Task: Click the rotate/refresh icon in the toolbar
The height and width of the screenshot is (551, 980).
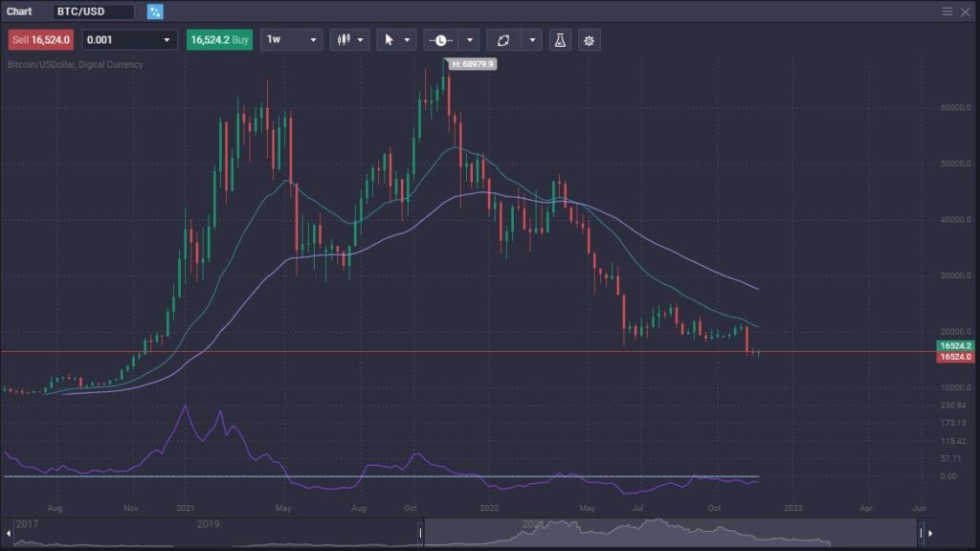Action: point(503,40)
